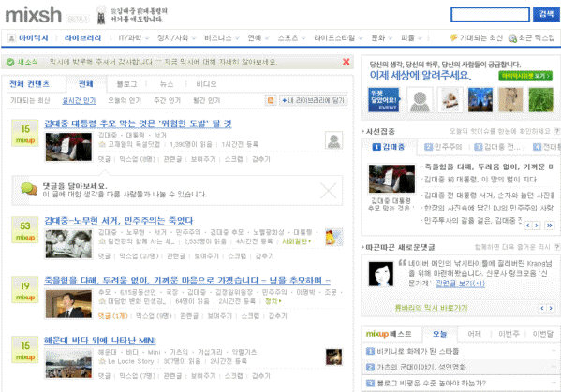Click next arrow in 새로운댓글 panel
Viewport: 561px width, 392px height.
point(551,308)
